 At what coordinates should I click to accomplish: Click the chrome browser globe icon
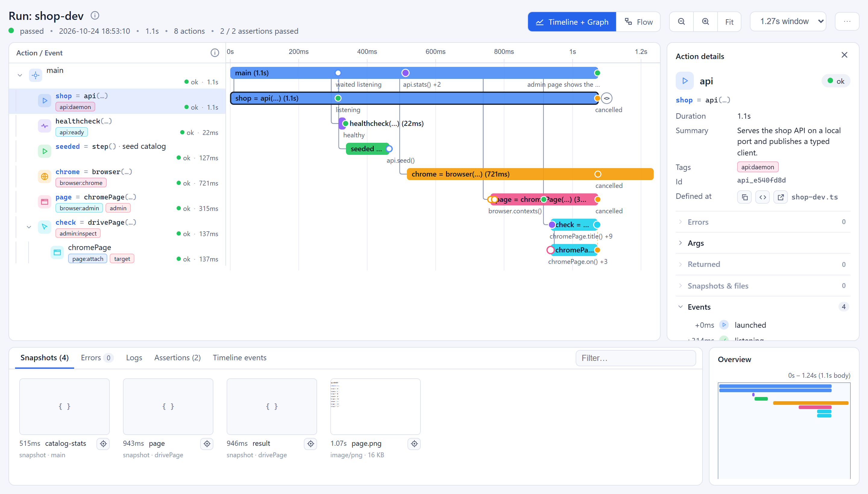click(45, 177)
